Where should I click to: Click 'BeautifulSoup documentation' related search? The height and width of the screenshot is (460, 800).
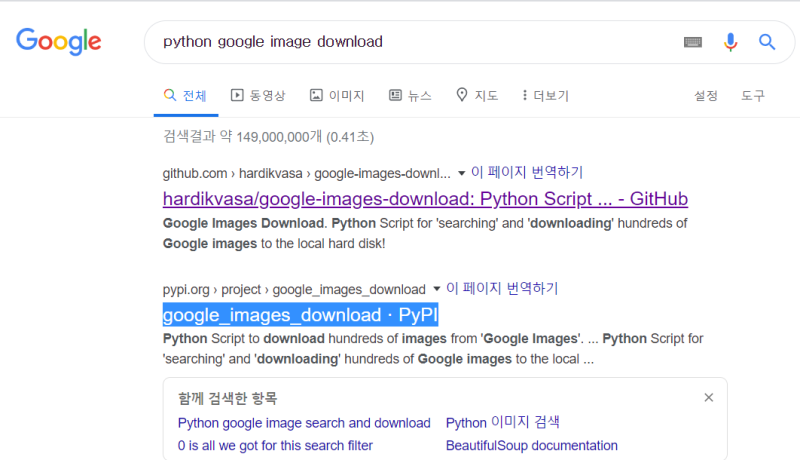532,445
